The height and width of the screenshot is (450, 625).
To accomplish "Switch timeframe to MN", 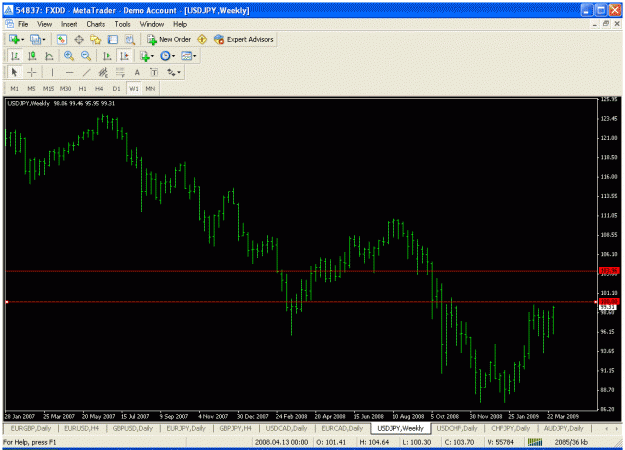I will 150,88.
